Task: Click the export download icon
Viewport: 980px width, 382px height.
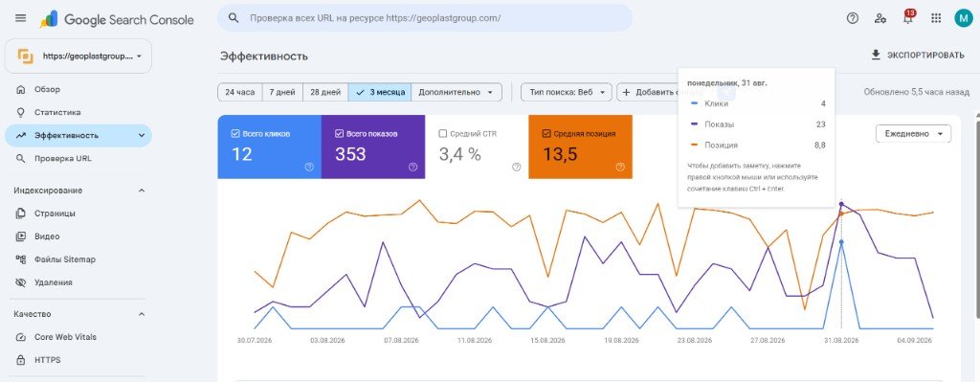Action: tap(876, 55)
